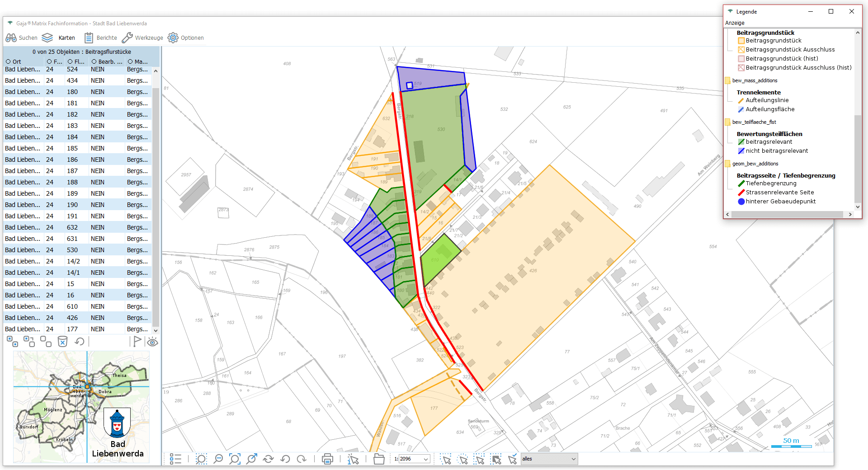Click the print map icon

pyautogui.click(x=327, y=459)
